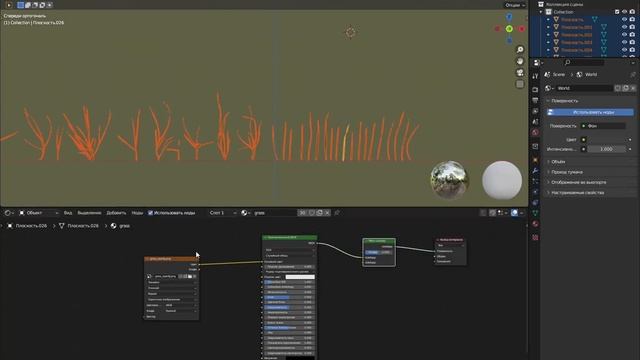Open the Ноды menu in node editor
The image size is (640, 360).
[137, 213]
